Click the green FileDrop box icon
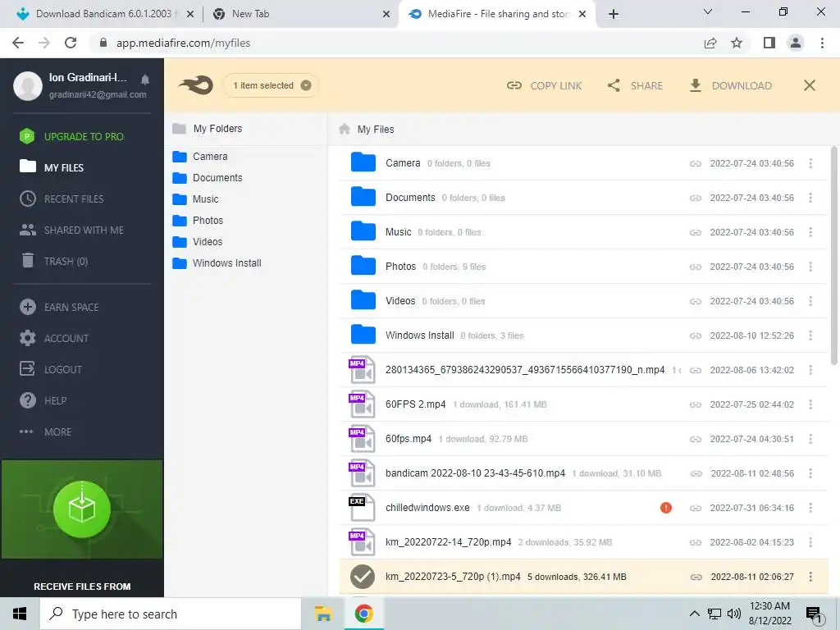Viewport: 840px width, 630px height. point(82,509)
